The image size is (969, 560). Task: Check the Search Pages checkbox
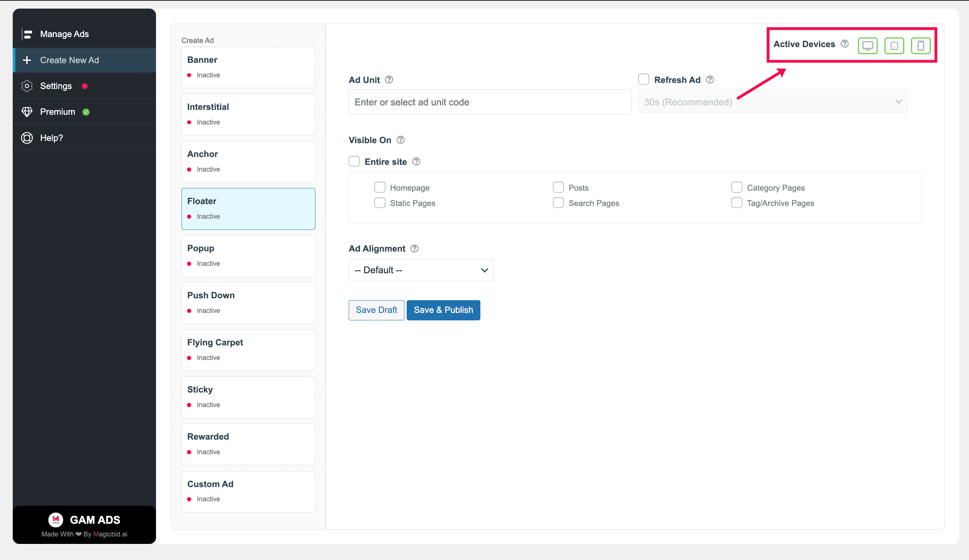click(x=558, y=203)
